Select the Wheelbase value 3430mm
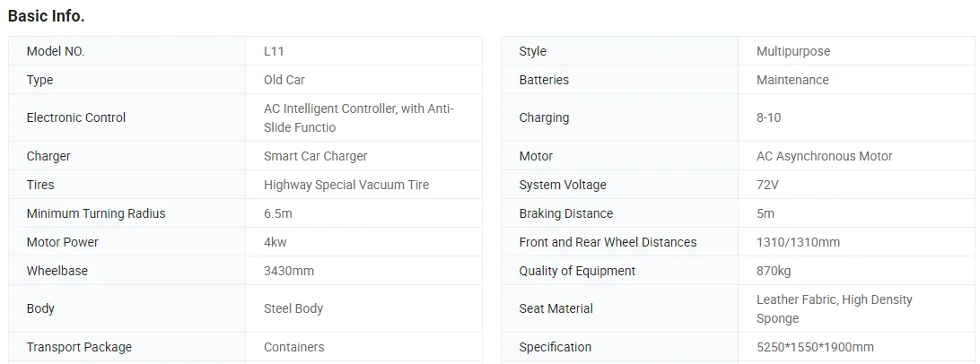The height and width of the screenshot is (364, 980). (289, 271)
